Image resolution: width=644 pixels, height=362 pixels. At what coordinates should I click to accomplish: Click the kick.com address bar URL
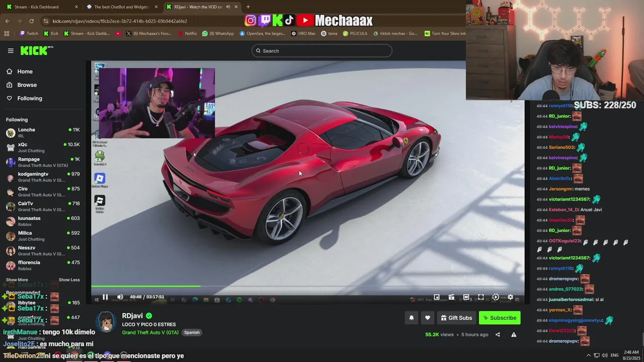120,21
